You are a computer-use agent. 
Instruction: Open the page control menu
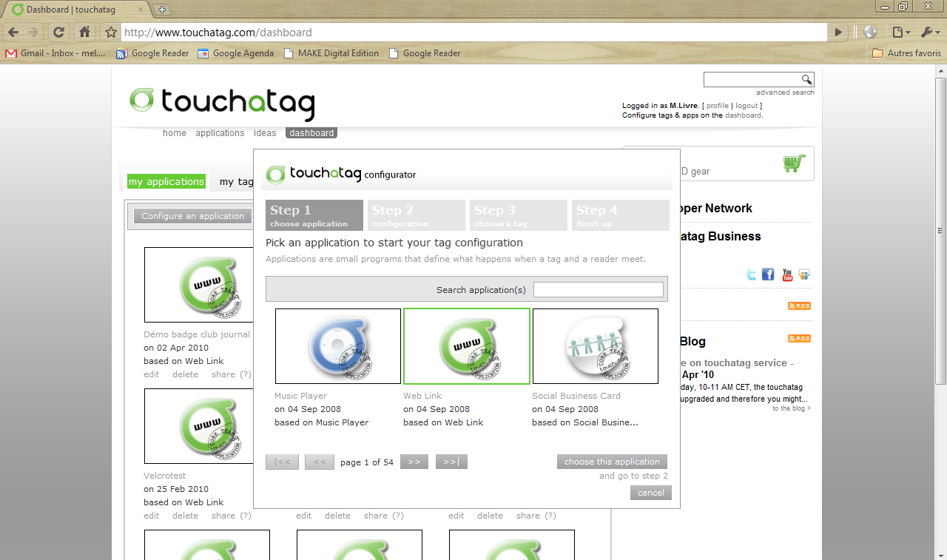[x=900, y=33]
